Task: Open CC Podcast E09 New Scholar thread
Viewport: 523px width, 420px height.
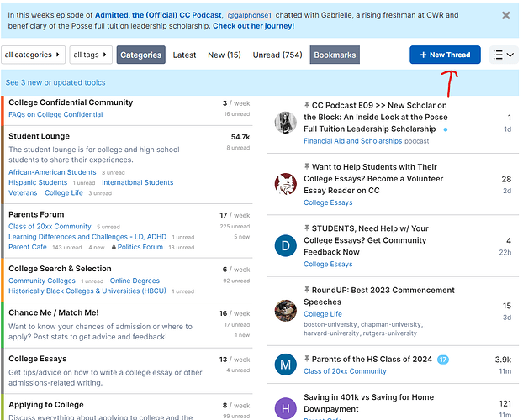Action: pyautogui.click(x=376, y=117)
